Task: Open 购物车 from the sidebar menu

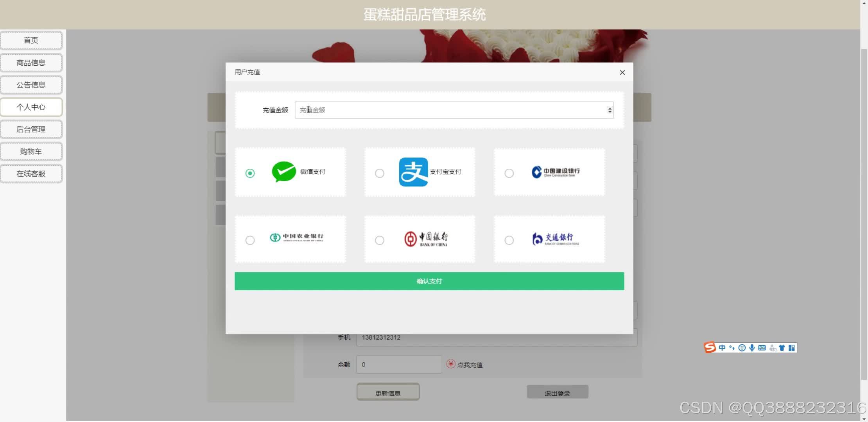Action: (x=31, y=152)
